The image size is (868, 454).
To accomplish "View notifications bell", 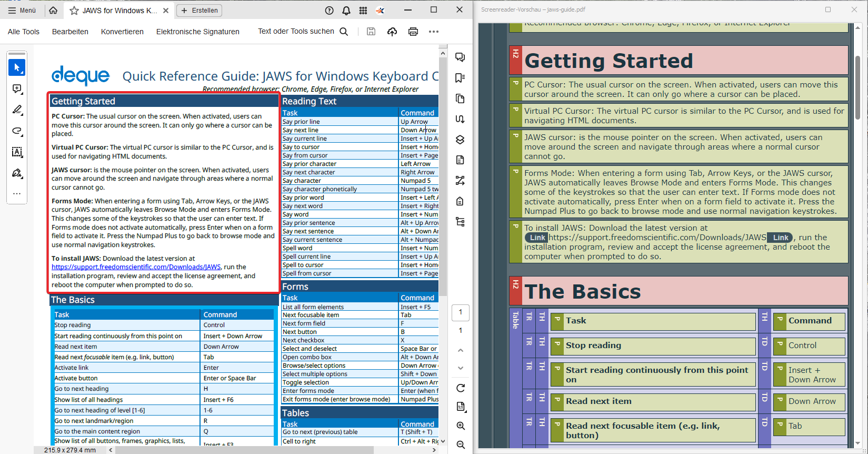I will (x=346, y=11).
